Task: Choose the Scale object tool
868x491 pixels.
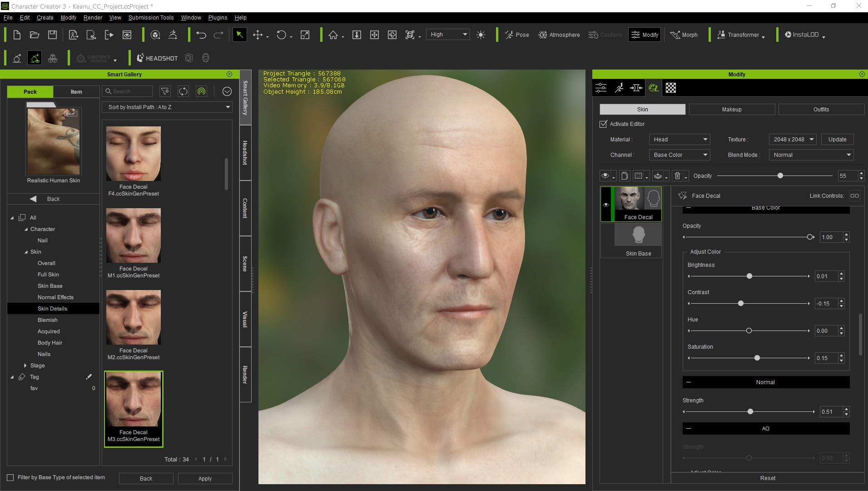Action: coord(305,35)
